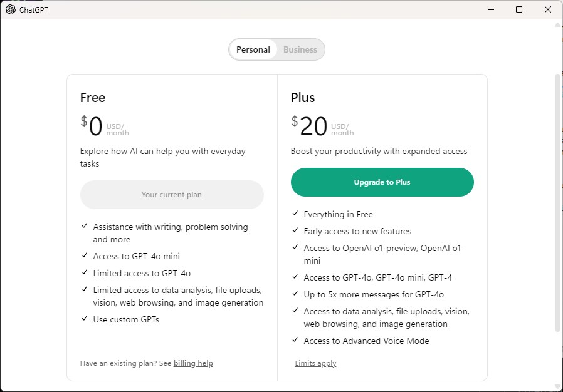Click checkmark beside Early access to new features
This screenshot has height=392, width=563.
point(295,230)
